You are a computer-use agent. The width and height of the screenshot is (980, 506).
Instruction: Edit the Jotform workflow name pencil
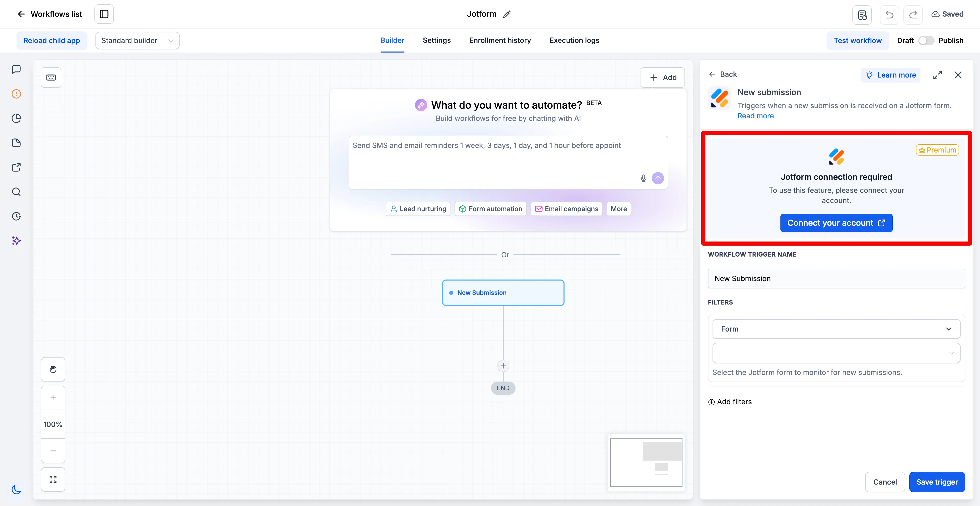(507, 14)
